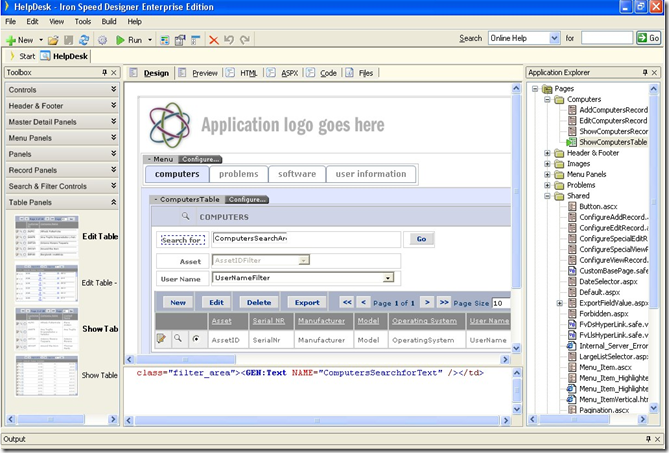Open the Online Help search dropdown
This screenshot has width=669, height=453.
click(x=554, y=38)
